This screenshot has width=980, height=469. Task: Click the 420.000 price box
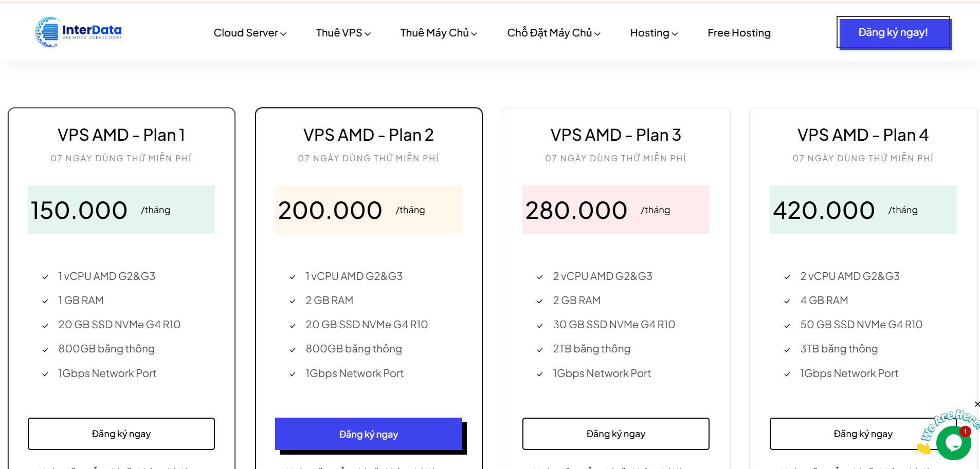[x=863, y=210]
